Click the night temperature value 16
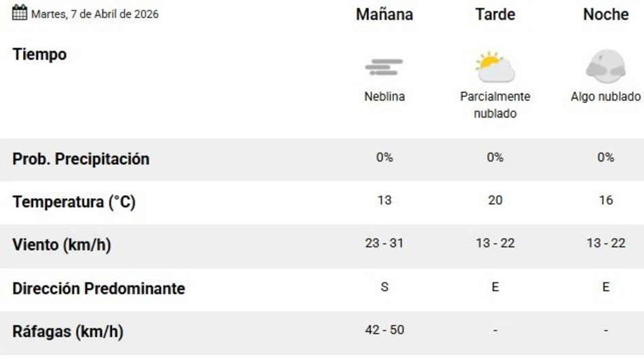Image resolution: width=644 pixels, height=363 pixels. 606,200
